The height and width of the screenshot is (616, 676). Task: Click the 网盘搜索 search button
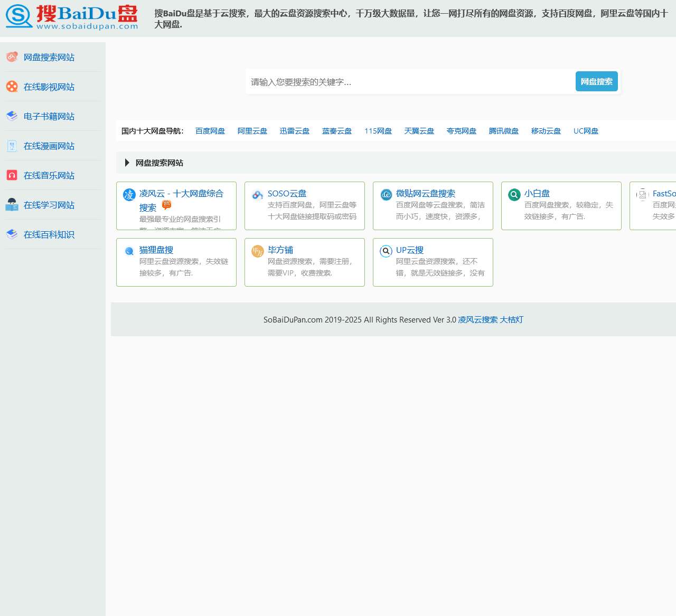[596, 82]
